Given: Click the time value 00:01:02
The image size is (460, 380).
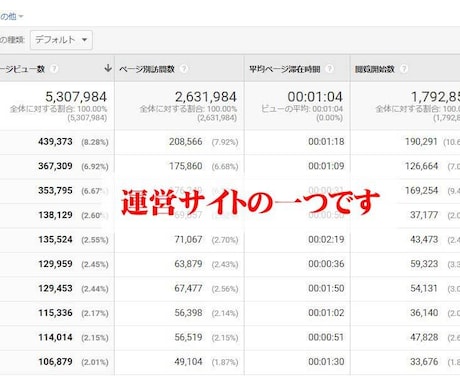Looking at the screenshot, I should coord(326,313).
